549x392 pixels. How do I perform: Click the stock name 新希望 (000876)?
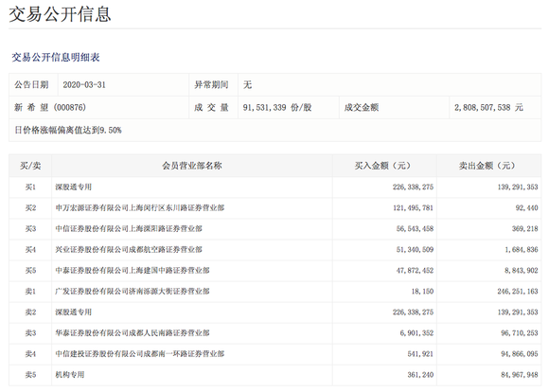coord(50,108)
